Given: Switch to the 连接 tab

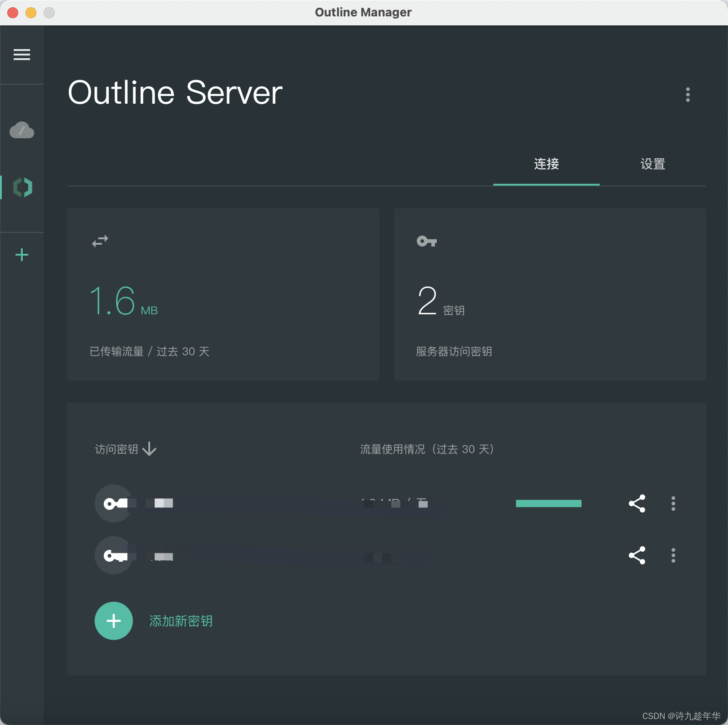Looking at the screenshot, I should 546,164.
